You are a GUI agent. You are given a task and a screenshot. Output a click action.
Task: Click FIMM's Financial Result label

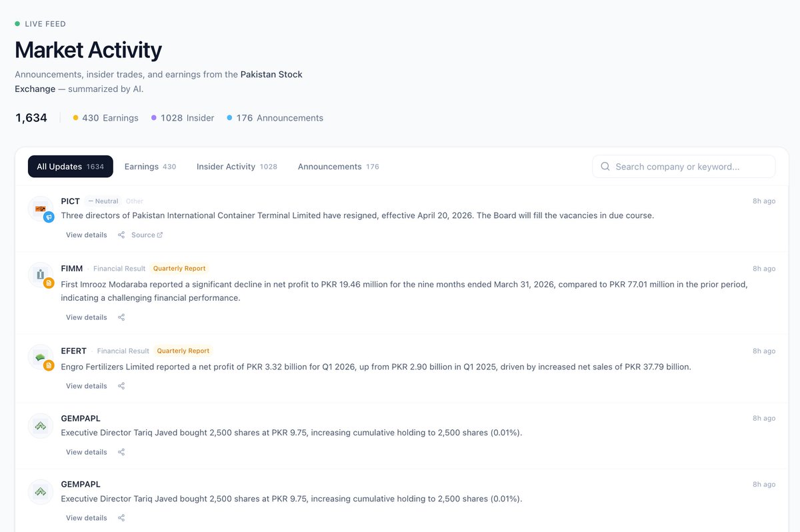coord(119,269)
